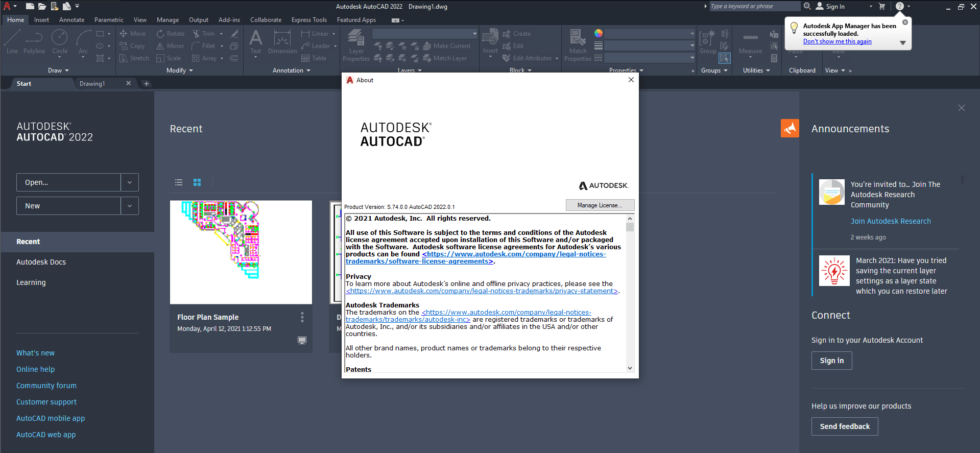
Task: Open the object color swatch in Properties
Action: pos(599,33)
